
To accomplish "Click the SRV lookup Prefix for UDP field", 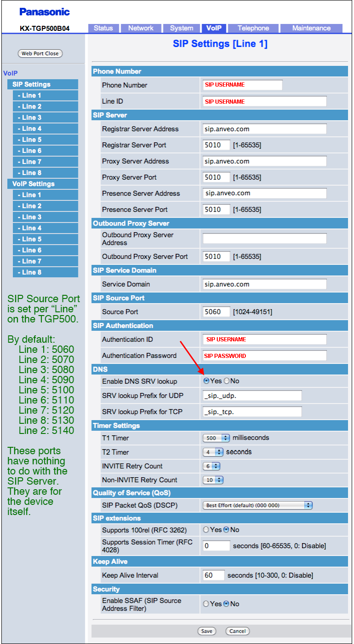I will tap(252, 396).
